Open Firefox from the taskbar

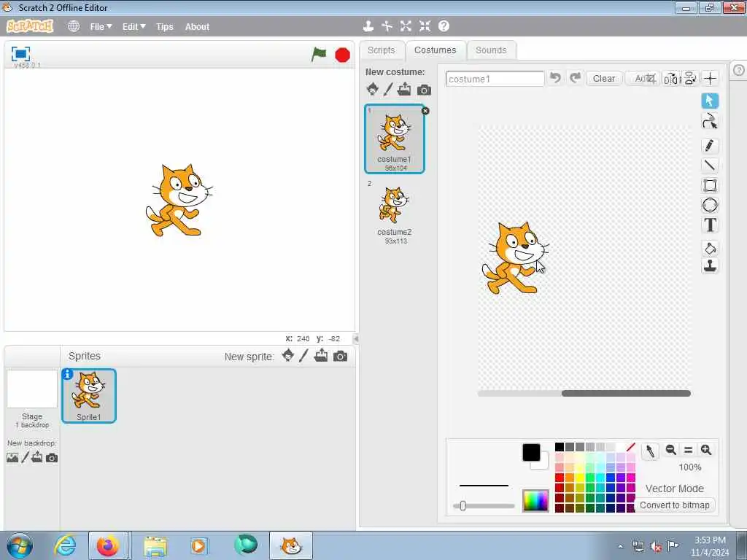[108, 545]
